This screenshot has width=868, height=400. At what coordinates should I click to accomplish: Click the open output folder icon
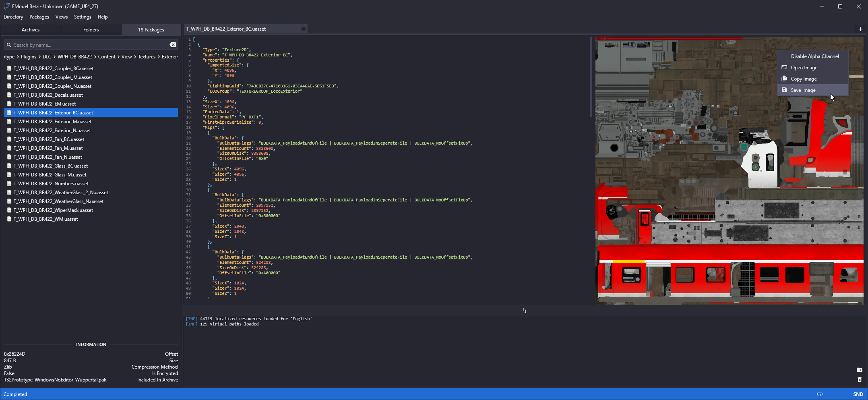[x=859, y=370]
